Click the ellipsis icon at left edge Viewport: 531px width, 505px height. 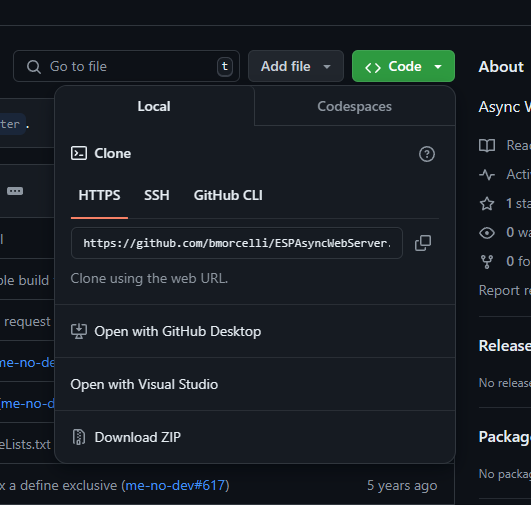coord(15,191)
